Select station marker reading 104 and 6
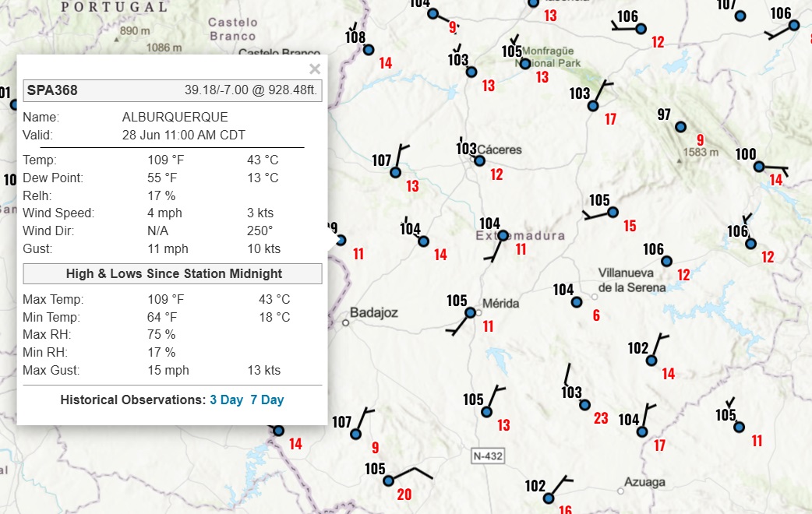 (x=577, y=302)
